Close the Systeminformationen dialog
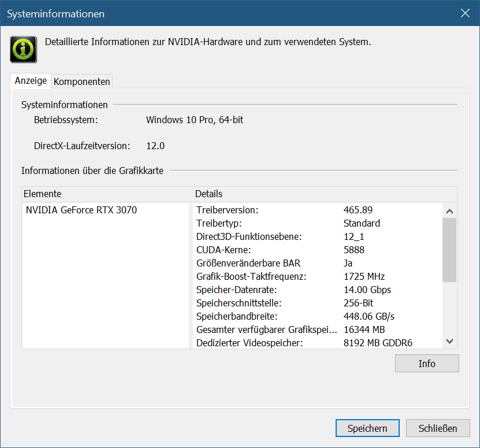480x448 pixels. [465, 13]
